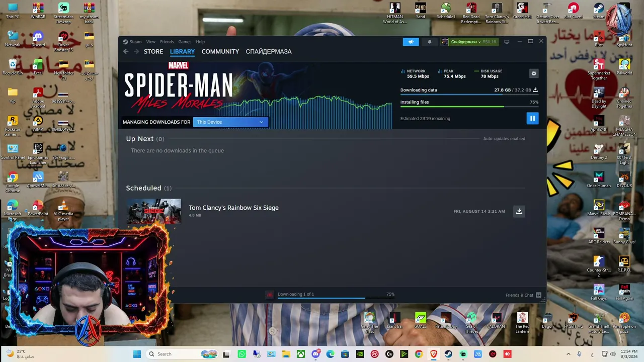Select the Riot Client desktop icon
The height and width of the screenshot is (362, 644).
pos(573,11)
